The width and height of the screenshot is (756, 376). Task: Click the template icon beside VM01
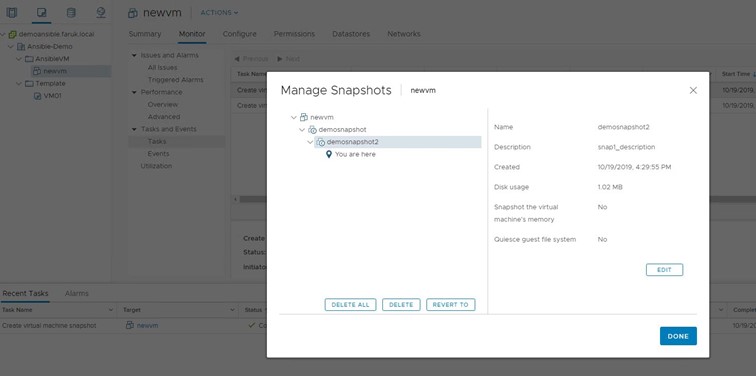click(x=37, y=96)
